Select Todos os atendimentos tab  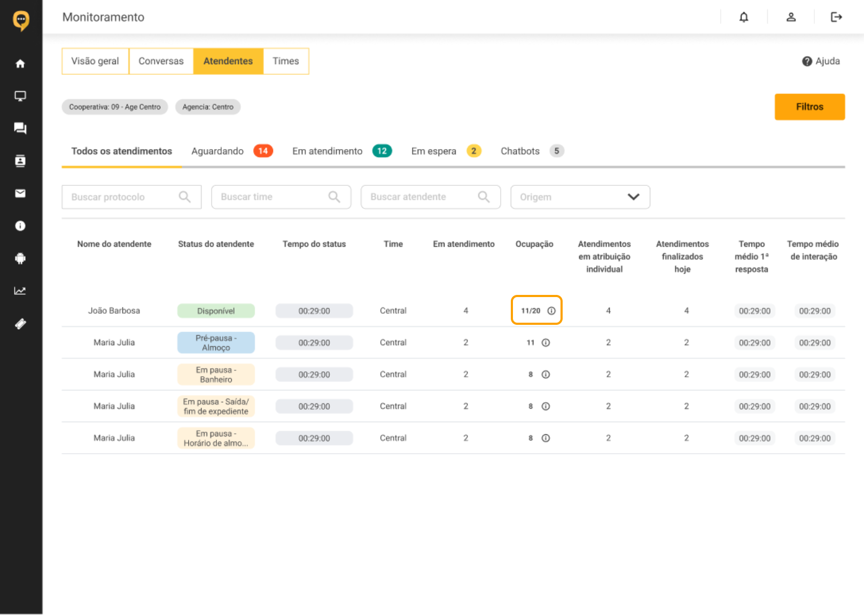122,151
